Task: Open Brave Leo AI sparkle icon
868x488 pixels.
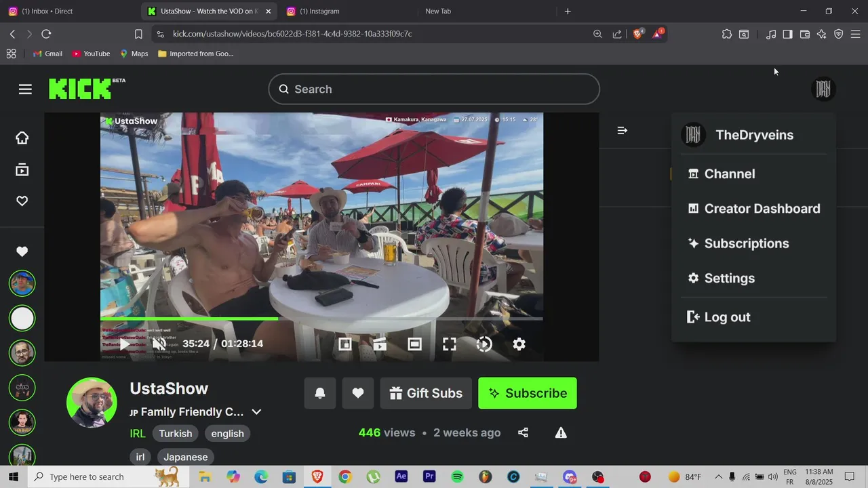Action: pyautogui.click(x=822, y=34)
